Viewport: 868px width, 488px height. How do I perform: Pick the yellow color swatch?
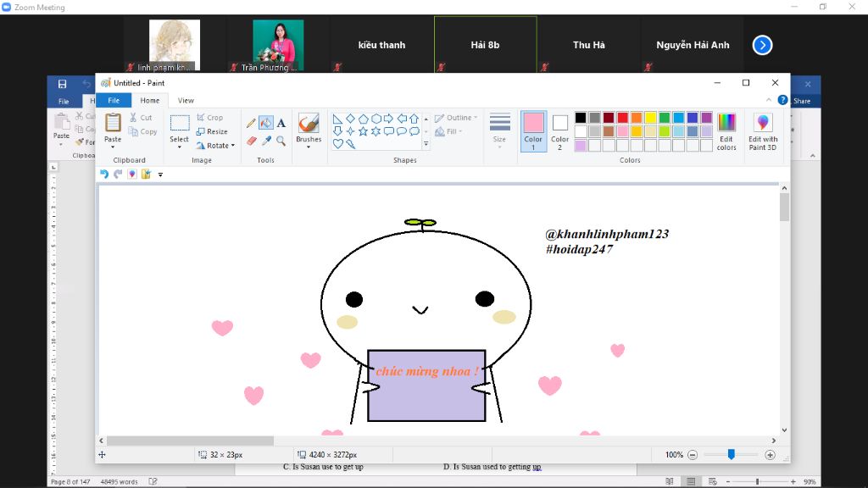650,117
